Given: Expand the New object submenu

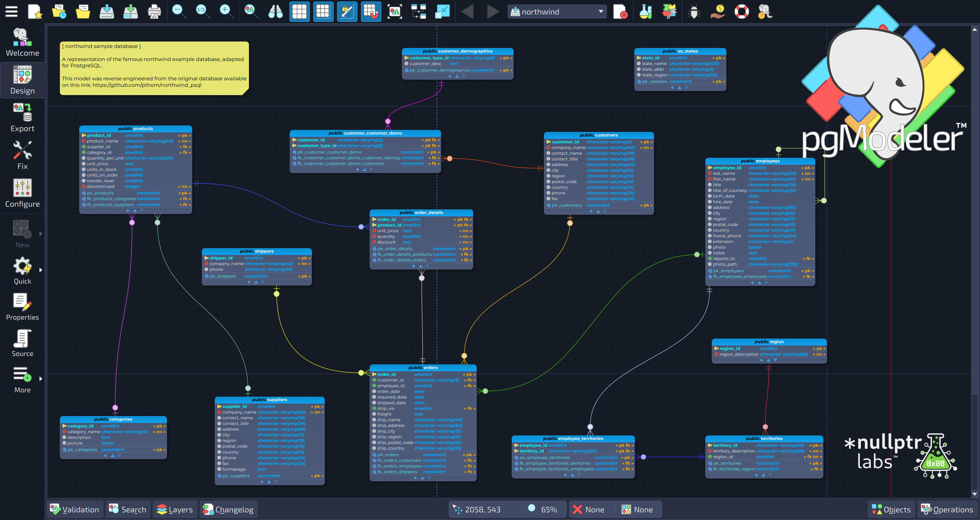Looking at the screenshot, I should 41,234.
